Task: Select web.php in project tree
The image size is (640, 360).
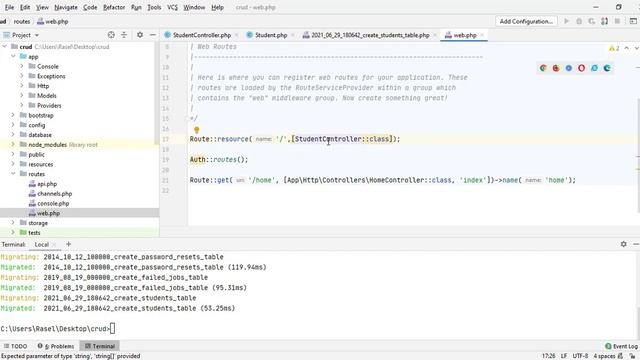Action: click(x=48, y=213)
